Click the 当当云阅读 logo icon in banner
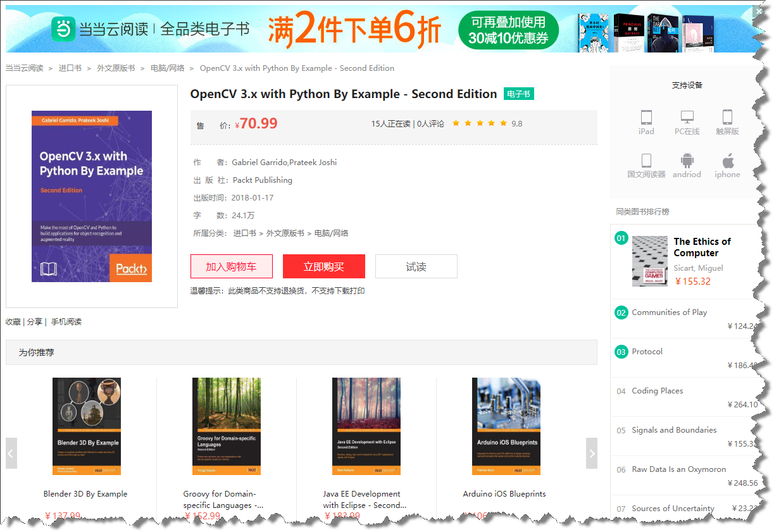 click(63, 29)
